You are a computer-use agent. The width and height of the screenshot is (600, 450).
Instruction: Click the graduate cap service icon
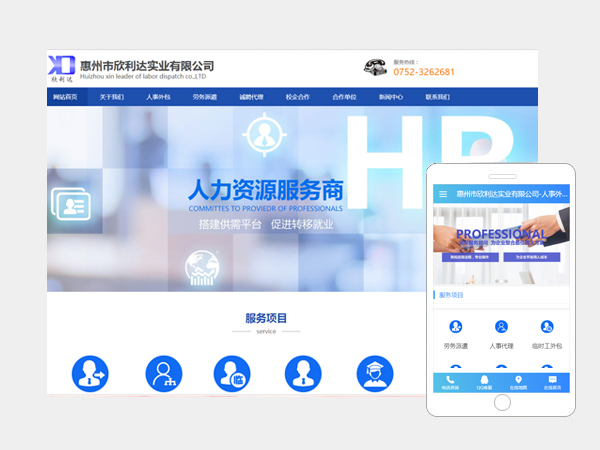tap(375, 374)
